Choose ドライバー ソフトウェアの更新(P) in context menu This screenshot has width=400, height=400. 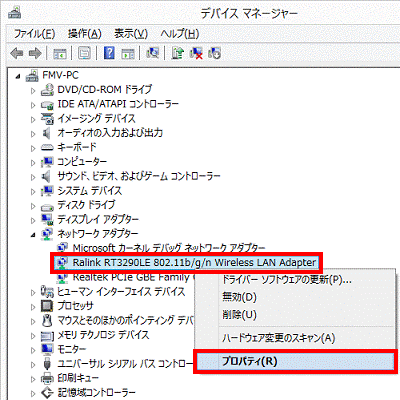(x=287, y=279)
